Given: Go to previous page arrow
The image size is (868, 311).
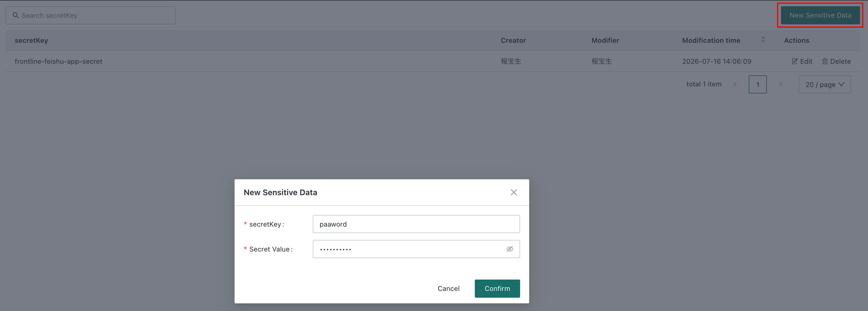Looking at the screenshot, I should [x=735, y=84].
